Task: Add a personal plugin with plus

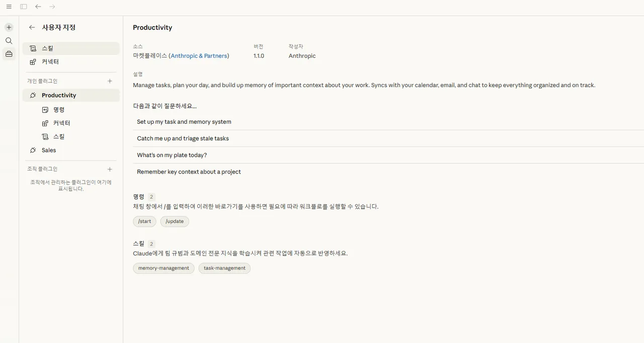Action: 110,81
